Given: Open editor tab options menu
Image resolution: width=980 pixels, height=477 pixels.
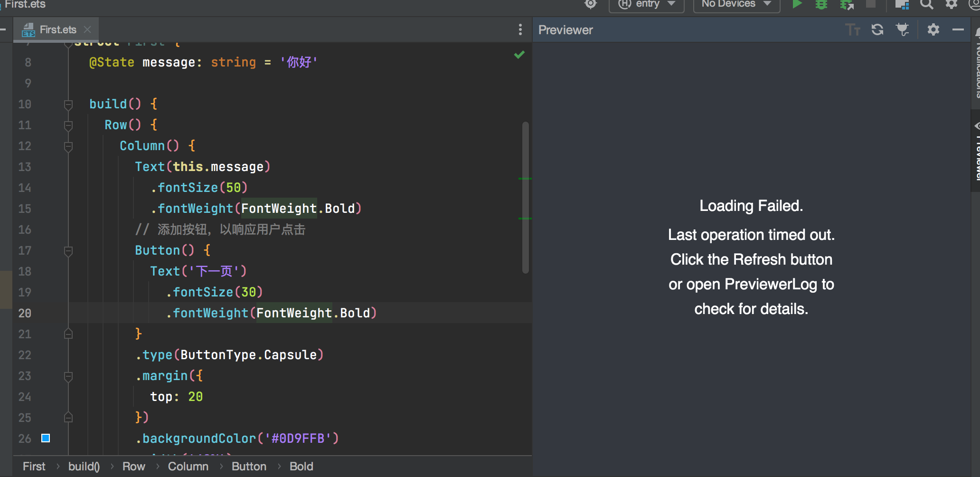Looking at the screenshot, I should 520,29.
